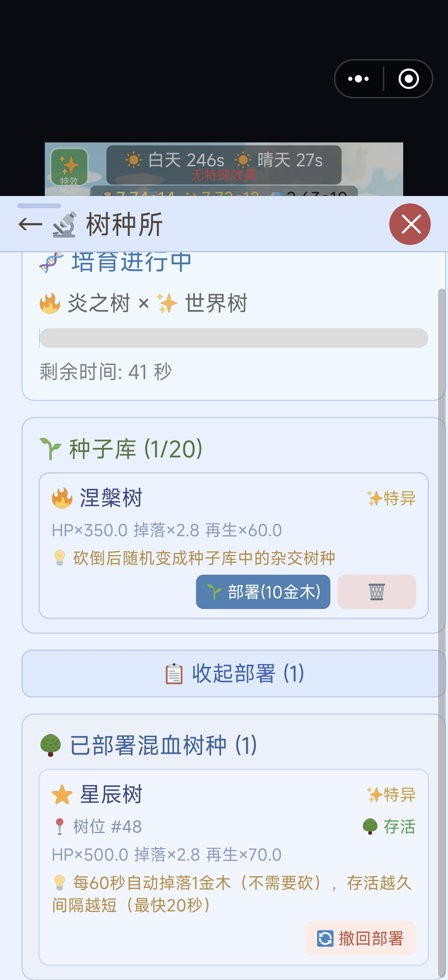Withdraw 星辰树 using 撤回部署 button
Screen dimensions: 448x980
point(360,938)
